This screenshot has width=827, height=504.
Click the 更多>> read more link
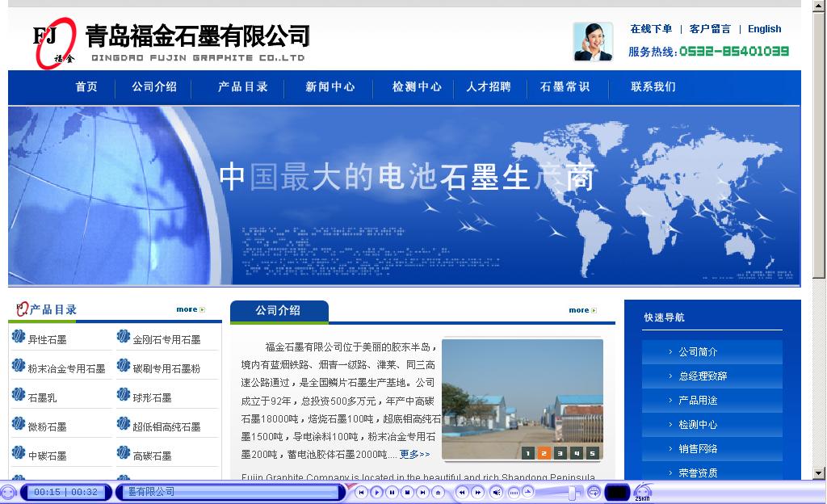click(x=414, y=454)
